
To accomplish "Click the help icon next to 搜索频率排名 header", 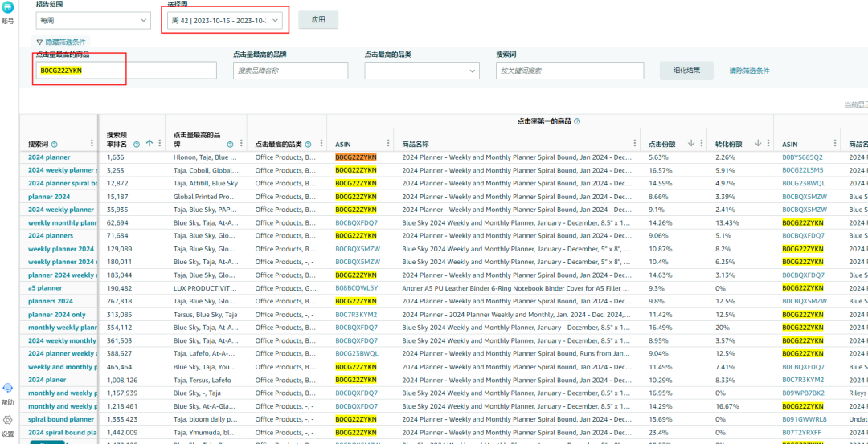I will point(137,144).
